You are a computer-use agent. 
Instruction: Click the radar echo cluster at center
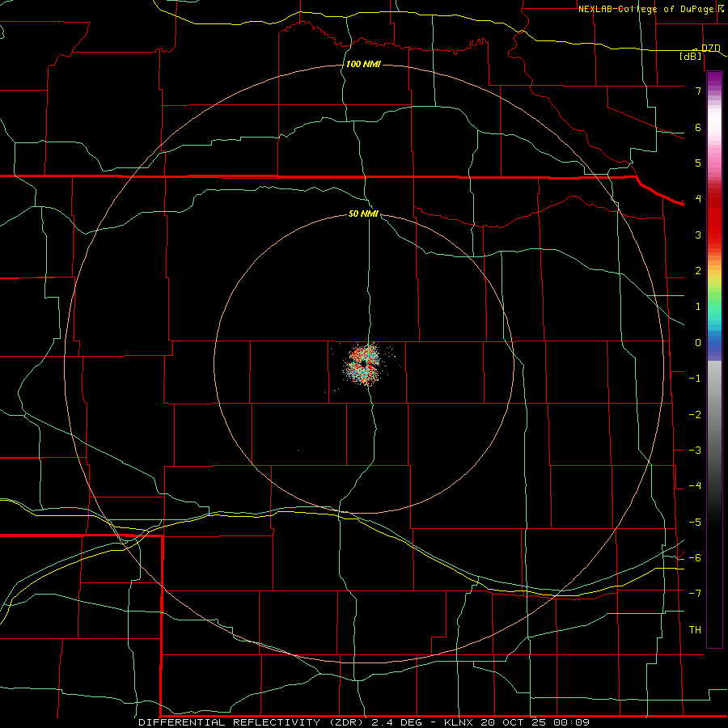pos(363,364)
